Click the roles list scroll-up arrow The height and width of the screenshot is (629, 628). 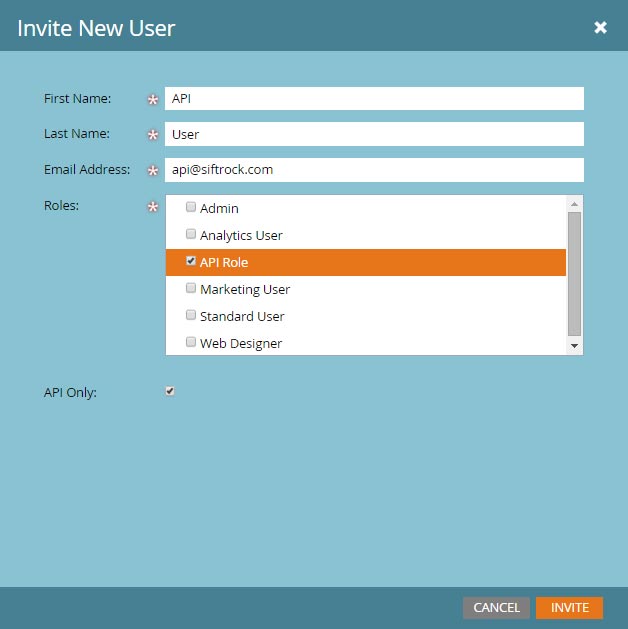tap(574, 204)
